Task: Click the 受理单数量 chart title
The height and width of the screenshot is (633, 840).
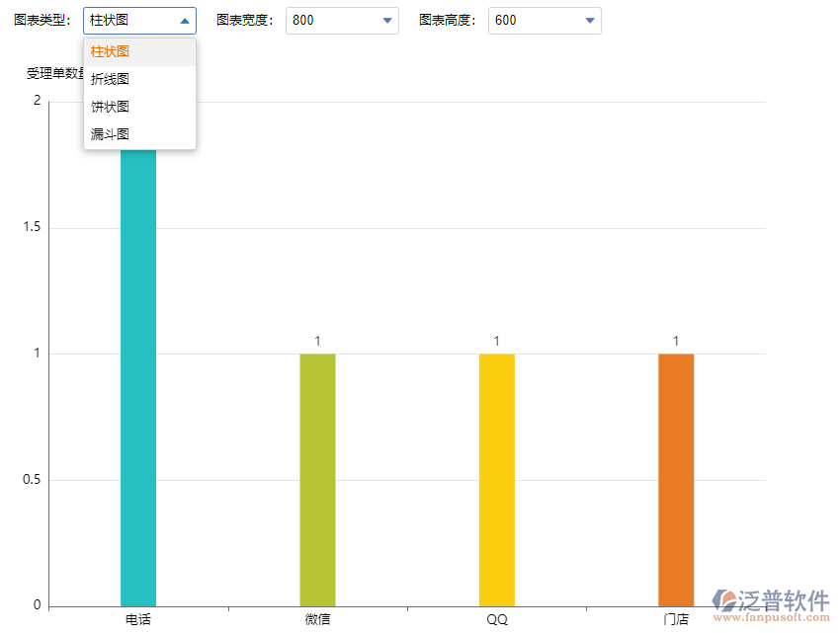Action: pyautogui.click(x=51, y=71)
